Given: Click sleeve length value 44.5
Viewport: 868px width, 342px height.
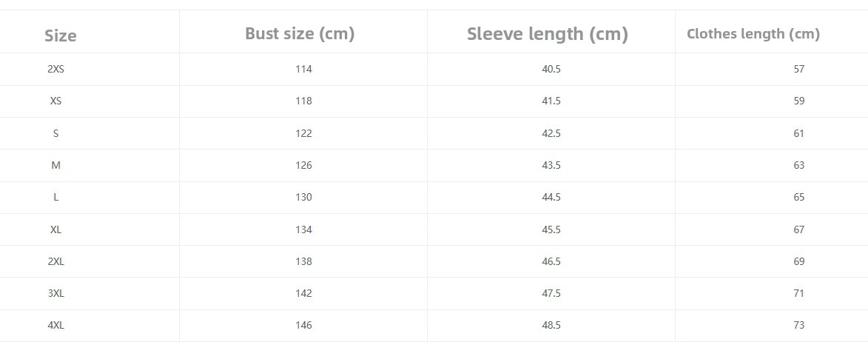Looking at the screenshot, I should (551, 197).
